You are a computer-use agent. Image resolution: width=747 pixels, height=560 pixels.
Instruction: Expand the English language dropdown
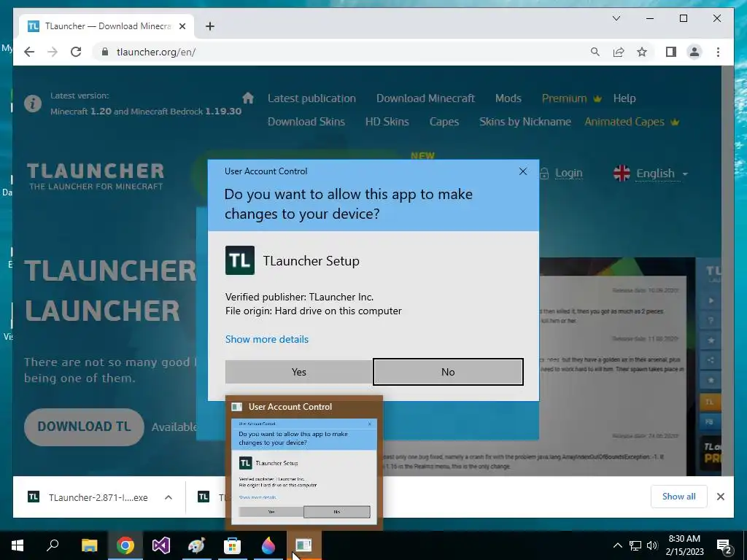[651, 174]
